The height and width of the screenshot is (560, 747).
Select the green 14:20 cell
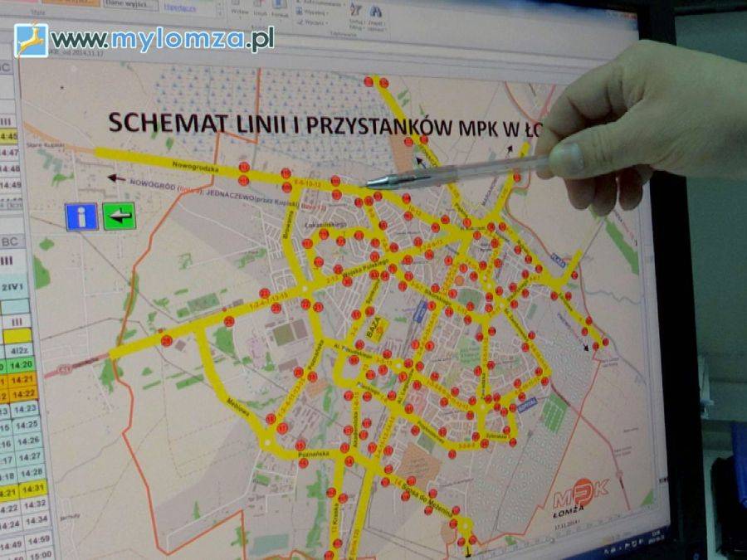(22, 365)
